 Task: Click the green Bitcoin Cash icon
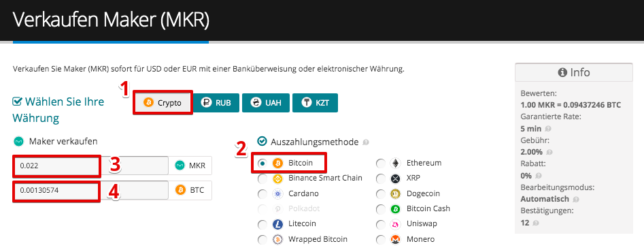[x=396, y=208]
